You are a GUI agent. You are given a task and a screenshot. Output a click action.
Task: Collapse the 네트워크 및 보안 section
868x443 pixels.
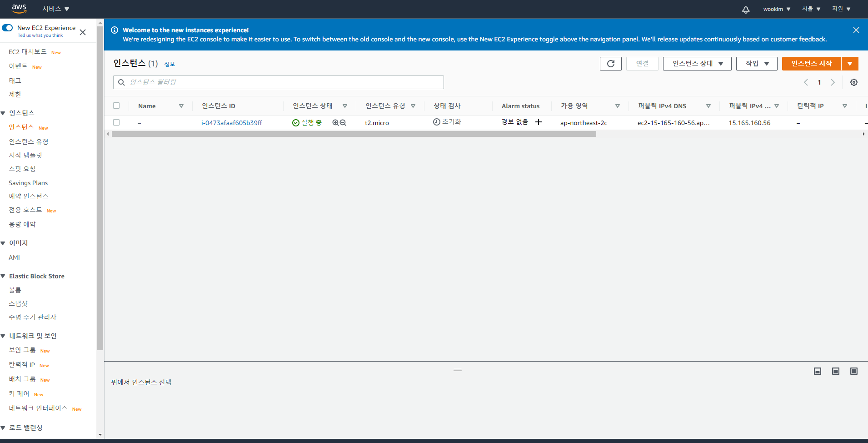coord(3,336)
